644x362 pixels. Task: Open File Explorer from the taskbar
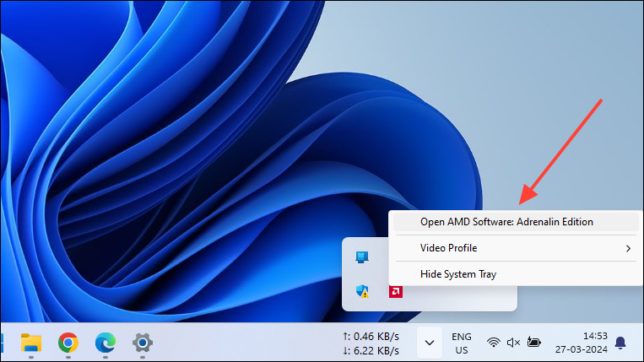coord(31,343)
